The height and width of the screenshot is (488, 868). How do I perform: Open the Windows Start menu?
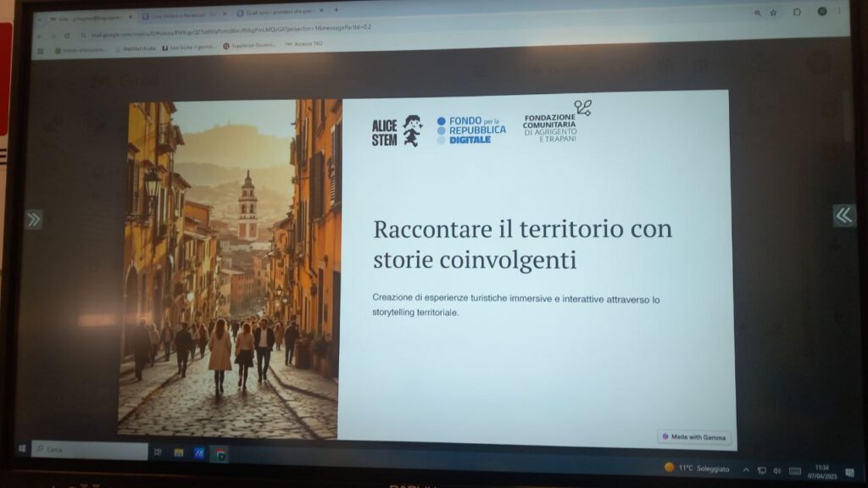click(x=21, y=448)
